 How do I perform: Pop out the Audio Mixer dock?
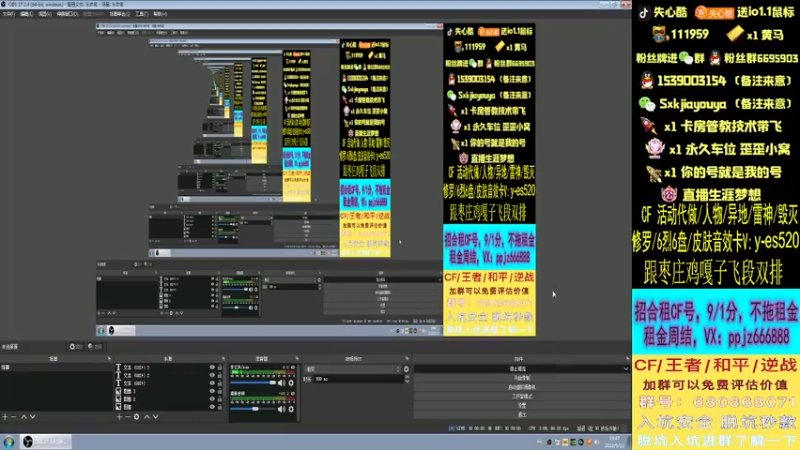coord(297,359)
